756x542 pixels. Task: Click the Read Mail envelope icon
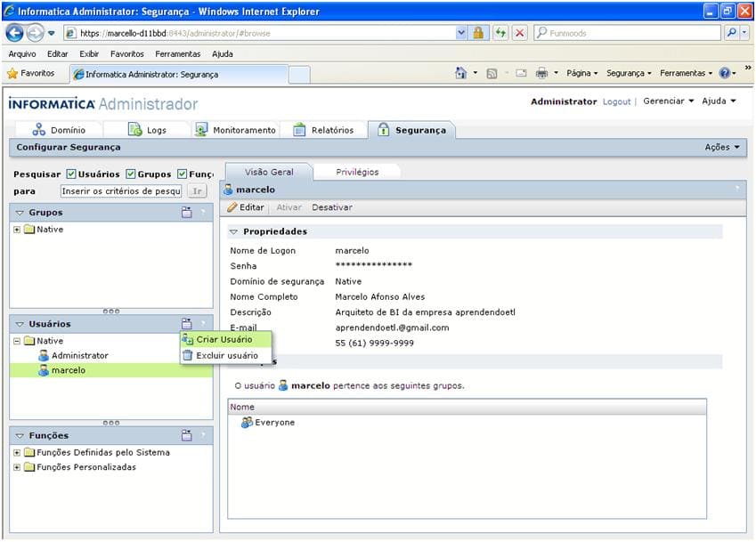click(x=521, y=74)
